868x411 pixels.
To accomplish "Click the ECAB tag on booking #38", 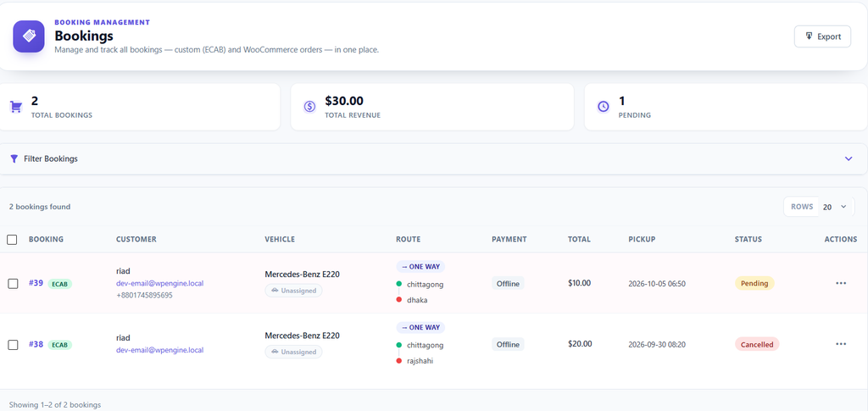I will click(60, 345).
